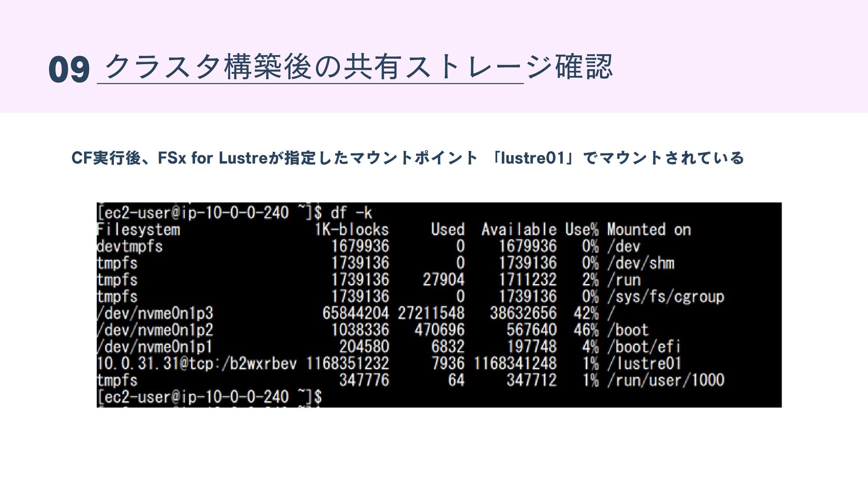Image resolution: width=868 pixels, height=488 pixels.
Task: Click the /lustre01 mount point
Action: (644, 363)
